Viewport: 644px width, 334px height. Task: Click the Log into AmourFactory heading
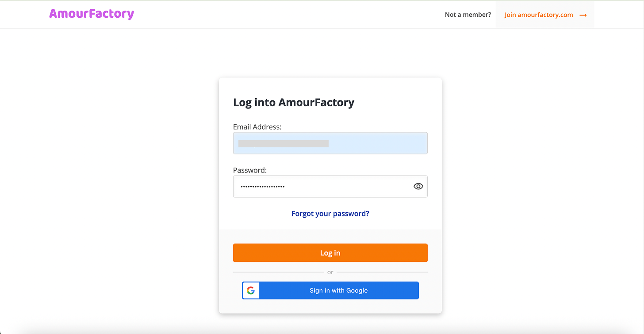pyautogui.click(x=293, y=102)
